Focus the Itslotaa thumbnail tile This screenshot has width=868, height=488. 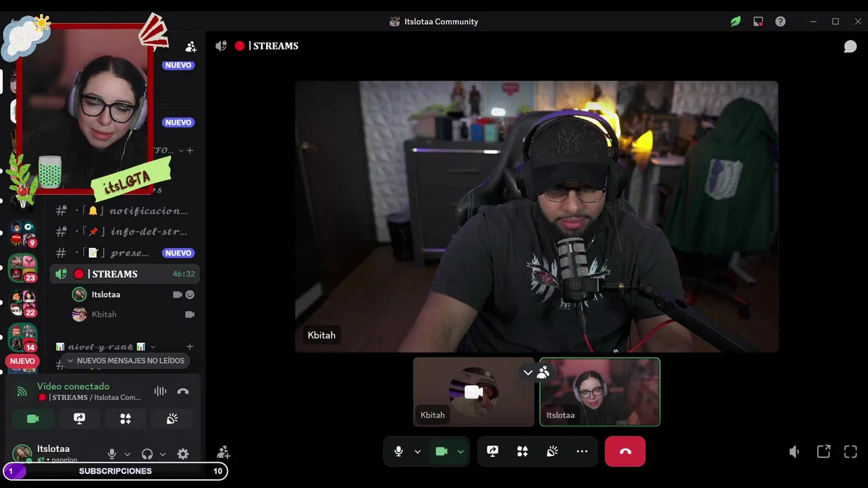[599, 392]
